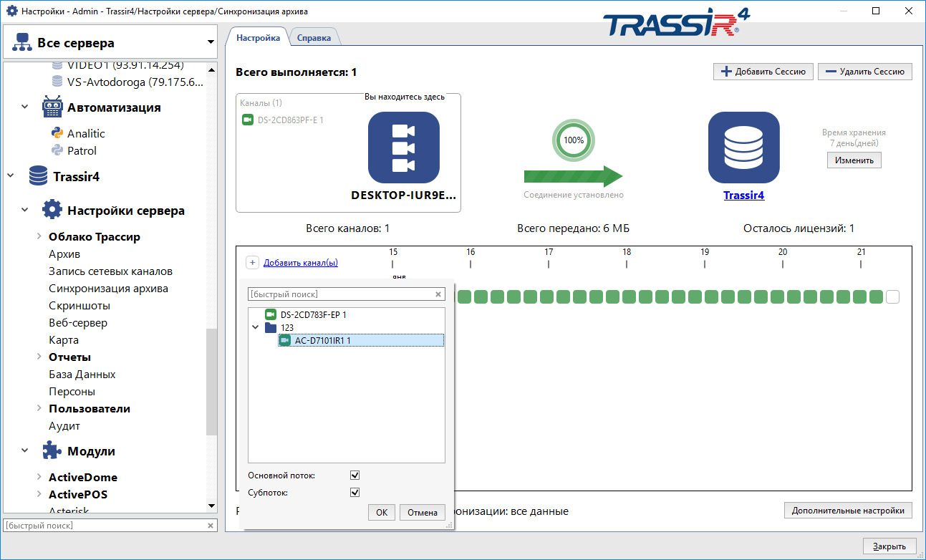Switch to the Справка tab
Image resolution: width=926 pixels, height=560 pixels.
click(x=315, y=37)
